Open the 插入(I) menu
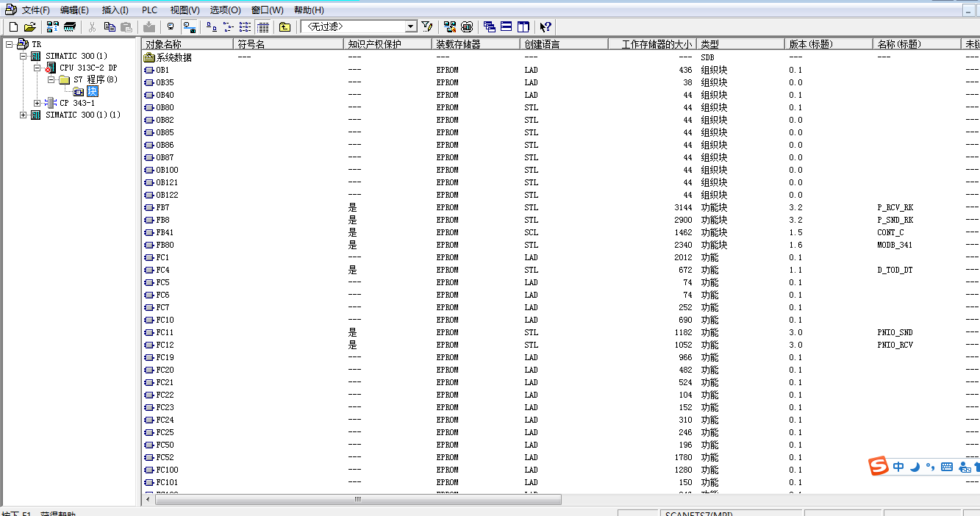 pyautogui.click(x=115, y=10)
